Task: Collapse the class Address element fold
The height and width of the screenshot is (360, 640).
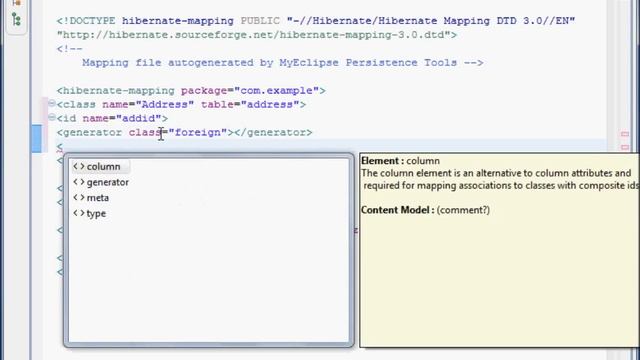Action: pyautogui.click(x=52, y=103)
